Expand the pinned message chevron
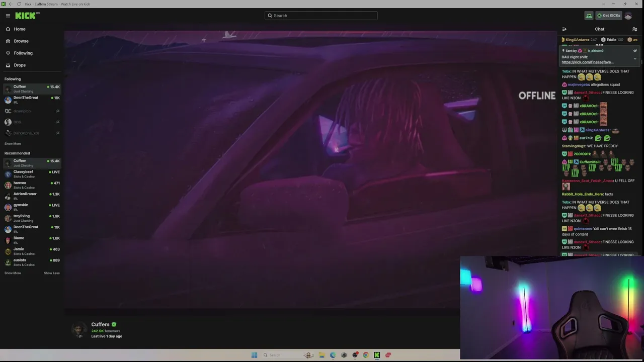644x362 pixels. [x=635, y=59]
